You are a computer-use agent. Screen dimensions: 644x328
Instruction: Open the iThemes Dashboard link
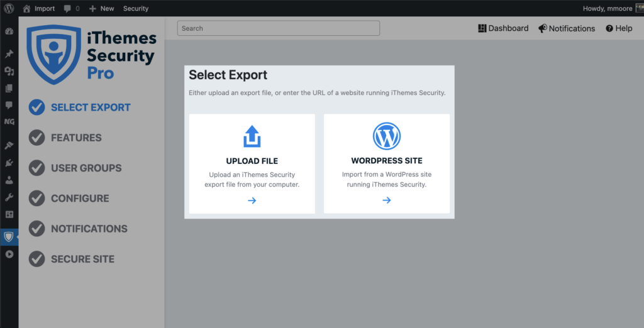point(503,28)
